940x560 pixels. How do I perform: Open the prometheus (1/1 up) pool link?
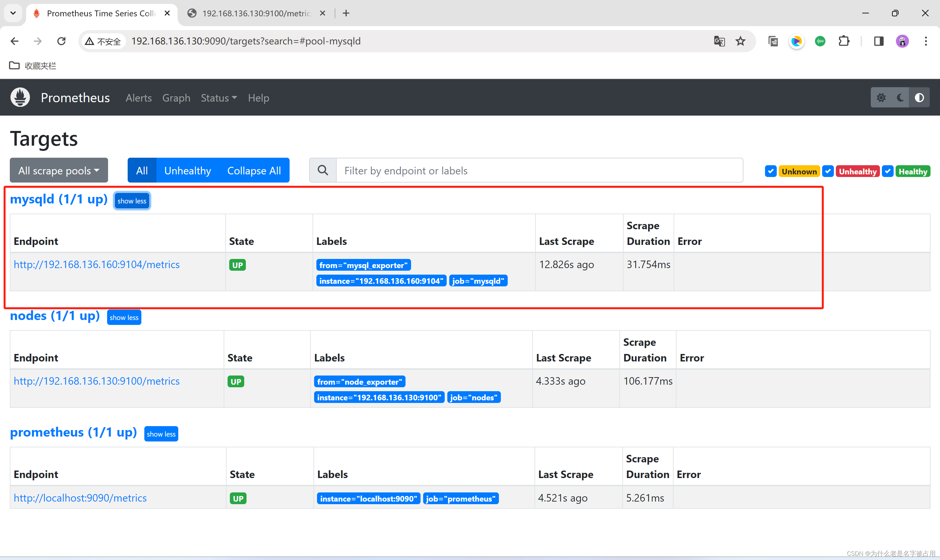(x=73, y=432)
